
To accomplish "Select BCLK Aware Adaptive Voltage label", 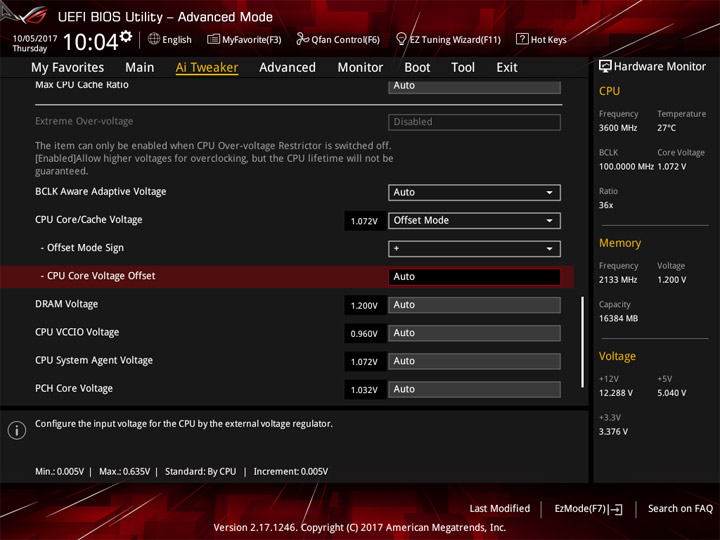I will pyautogui.click(x=101, y=191).
